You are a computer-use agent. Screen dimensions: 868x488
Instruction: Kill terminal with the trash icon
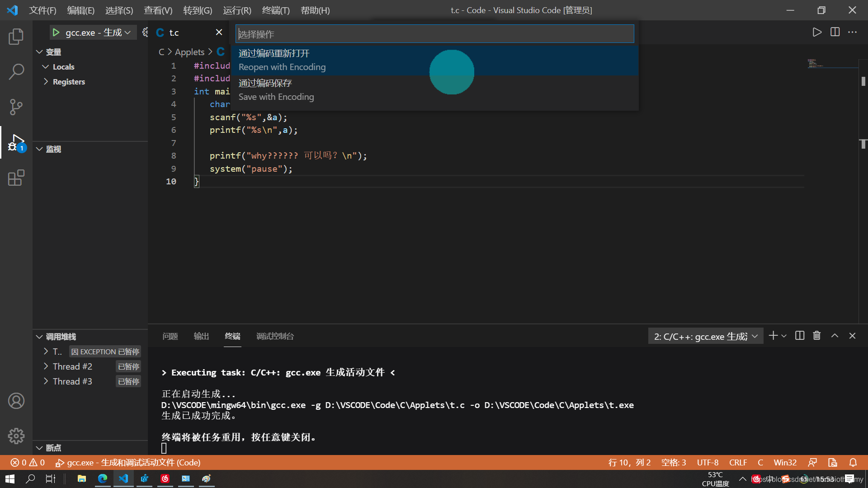pyautogui.click(x=816, y=336)
